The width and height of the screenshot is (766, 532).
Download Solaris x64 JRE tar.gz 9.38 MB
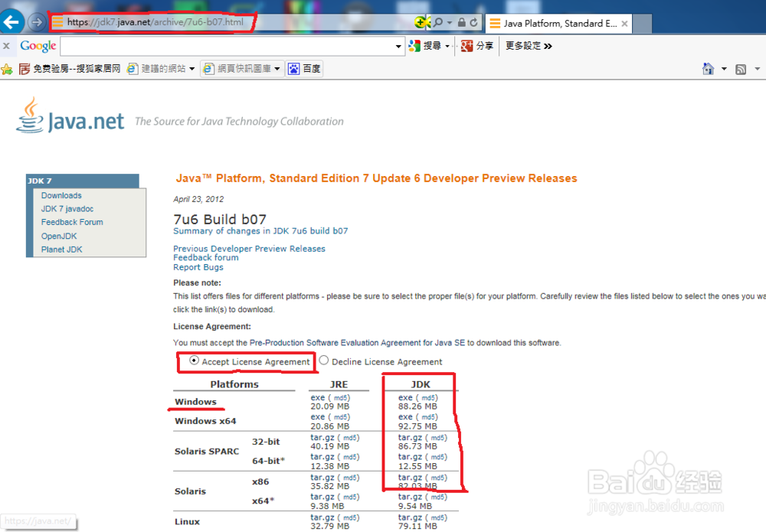pos(322,497)
